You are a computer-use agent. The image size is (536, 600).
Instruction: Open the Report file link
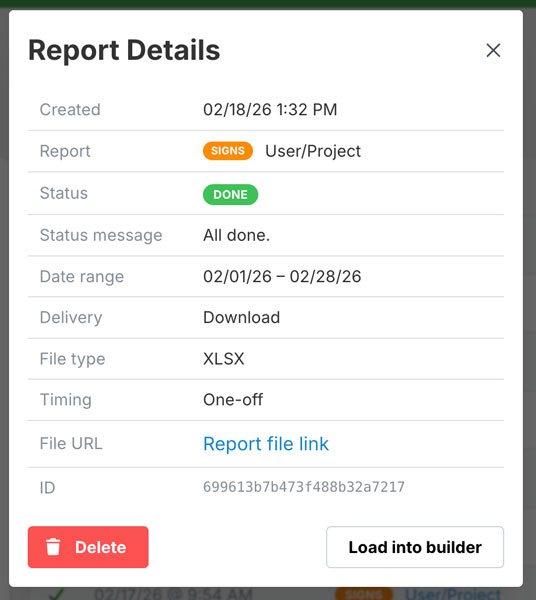[266, 444]
